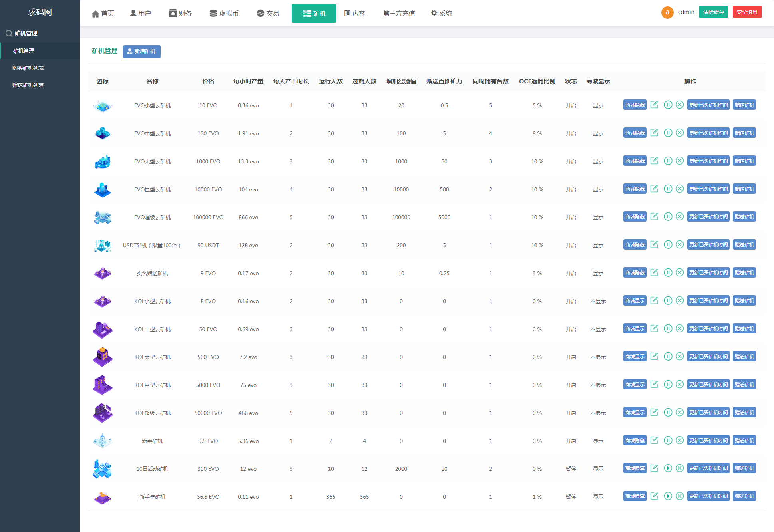Viewport: 774px width, 532px height.
Task: Resume the 10日活动矿机 miner
Action: pyautogui.click(x=668, y=468)
